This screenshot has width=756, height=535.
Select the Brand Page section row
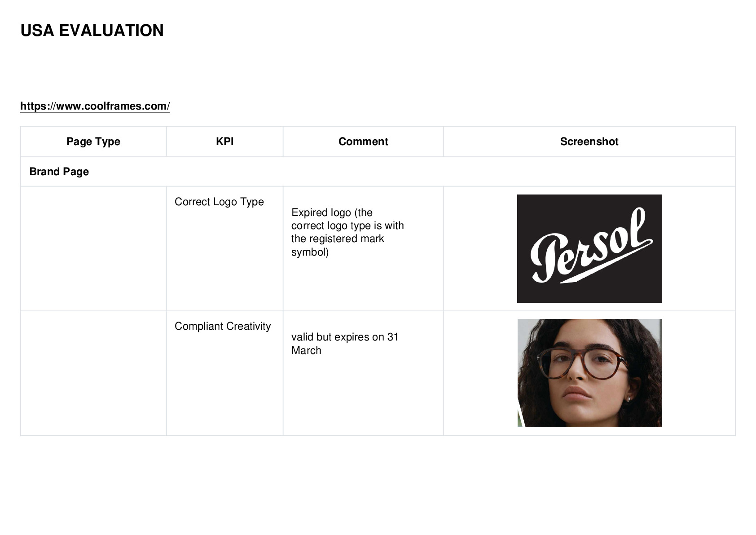[x=378, y=172]
